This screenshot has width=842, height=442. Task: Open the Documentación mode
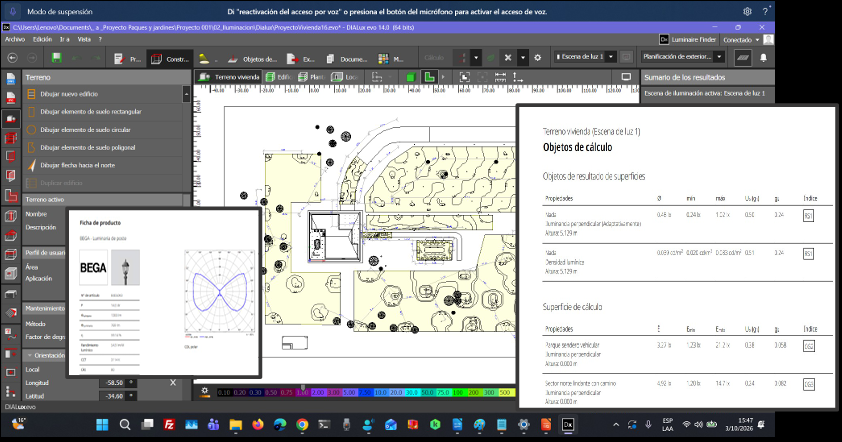346,59
